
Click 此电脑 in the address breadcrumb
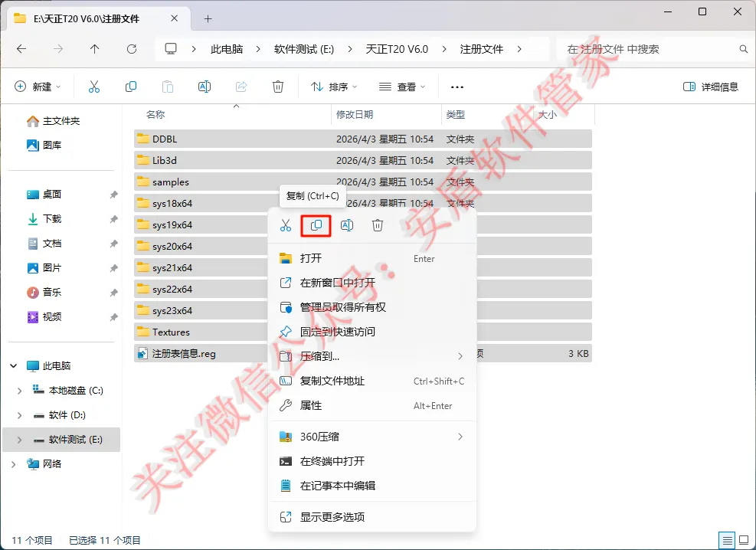click(x=227, y=49)
